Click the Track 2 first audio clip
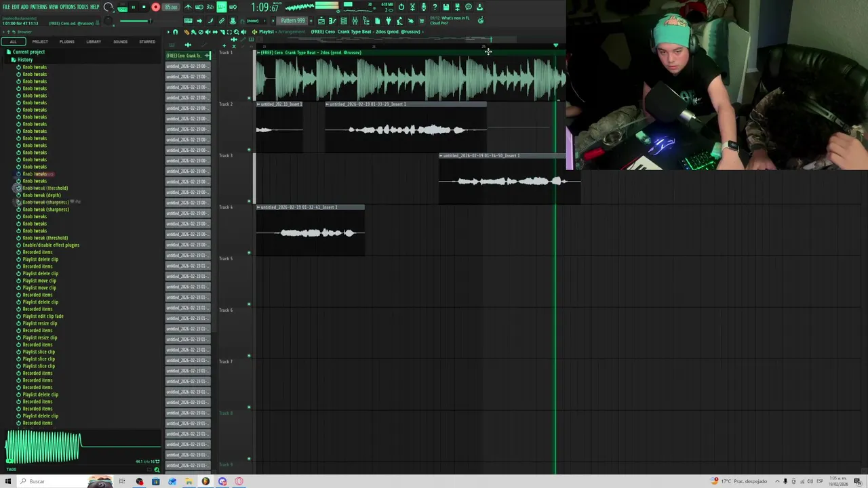868x488 pixels. click(279, 127)
